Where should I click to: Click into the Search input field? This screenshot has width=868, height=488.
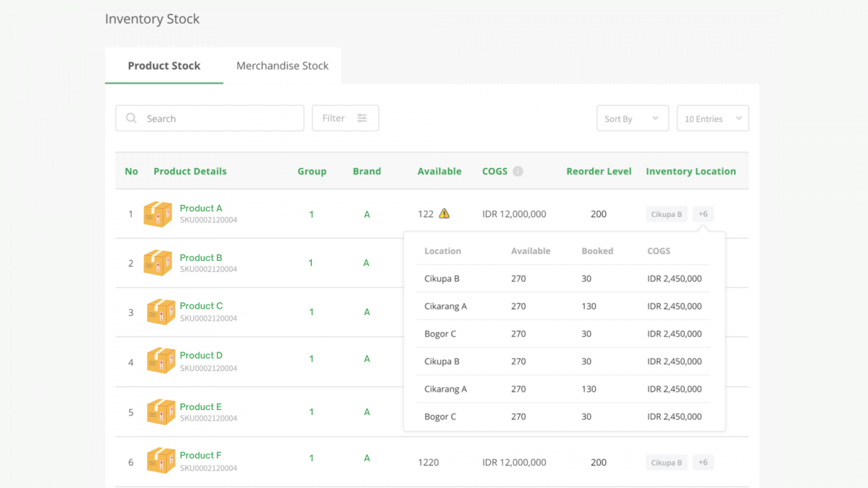pyautogui.click(x=220, y=118)
